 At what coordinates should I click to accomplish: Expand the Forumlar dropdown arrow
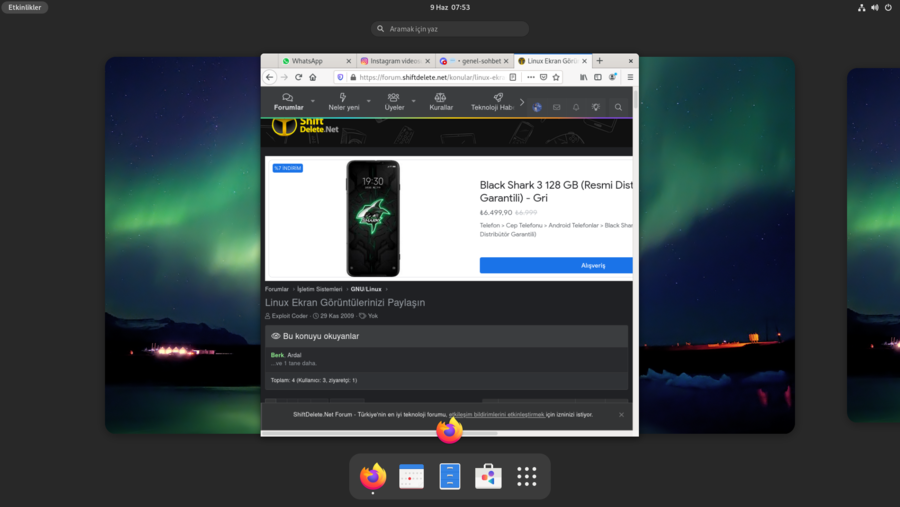coord(313,102)
